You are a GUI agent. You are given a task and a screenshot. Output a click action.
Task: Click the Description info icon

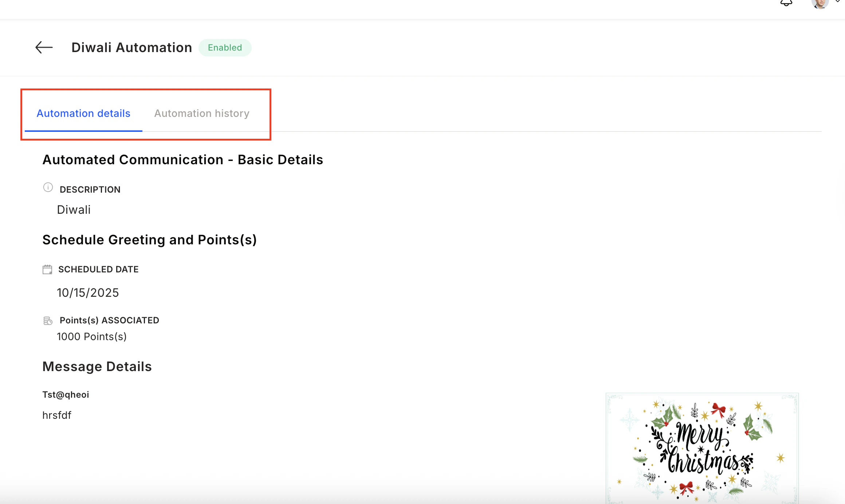[48, 188]
